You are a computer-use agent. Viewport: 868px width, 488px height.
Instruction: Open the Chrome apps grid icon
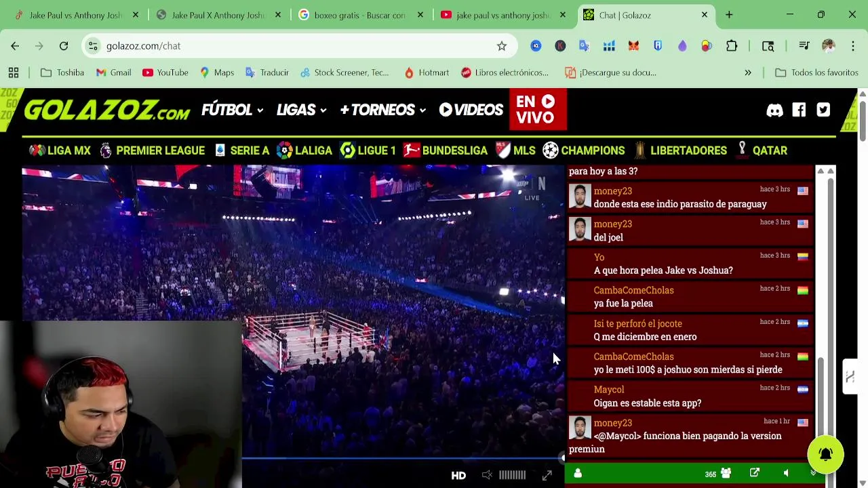tap(14, 73)
